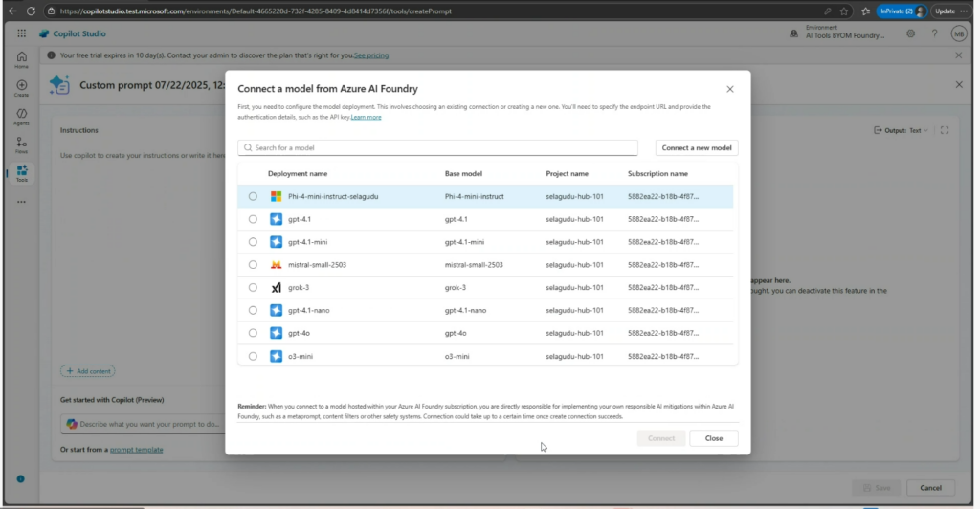Click the Describe what you want prompt field

[x=143, y=424]
